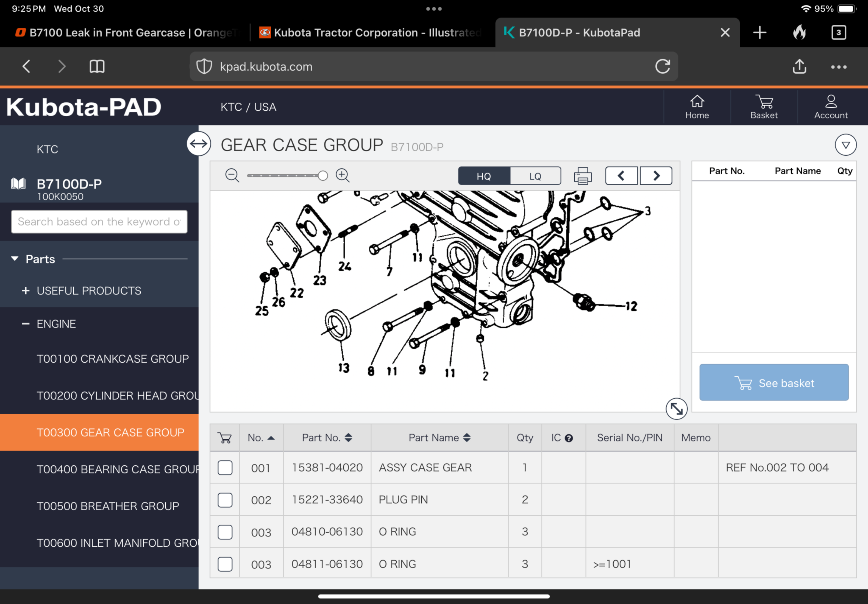
Task: Show the previous illustration page
Action: tap(621, 176)
